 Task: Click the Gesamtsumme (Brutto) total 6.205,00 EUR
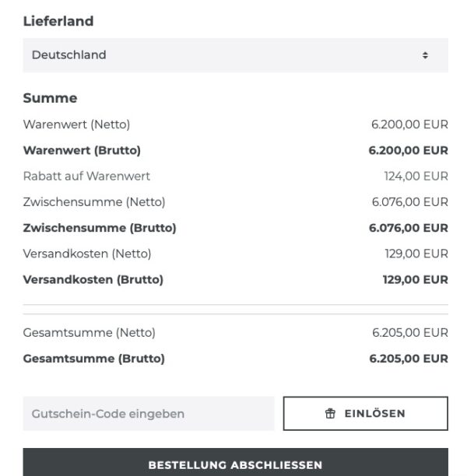click(409, 359)
